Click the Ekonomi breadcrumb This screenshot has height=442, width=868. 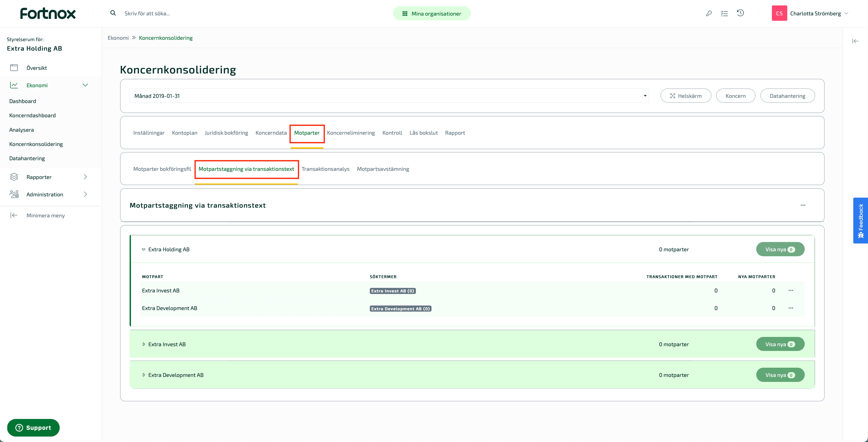point(118,38)
